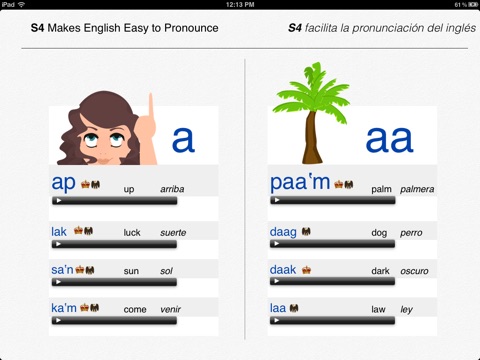The image size is (480, 360).
Task: Click the English word 'sun'
Action: tap(131, 271)
